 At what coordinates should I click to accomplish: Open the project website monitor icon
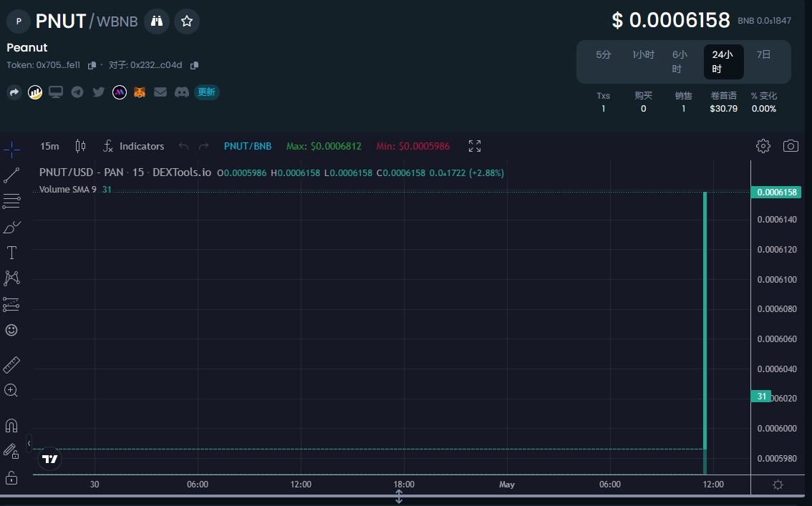(x=56, y=92)
